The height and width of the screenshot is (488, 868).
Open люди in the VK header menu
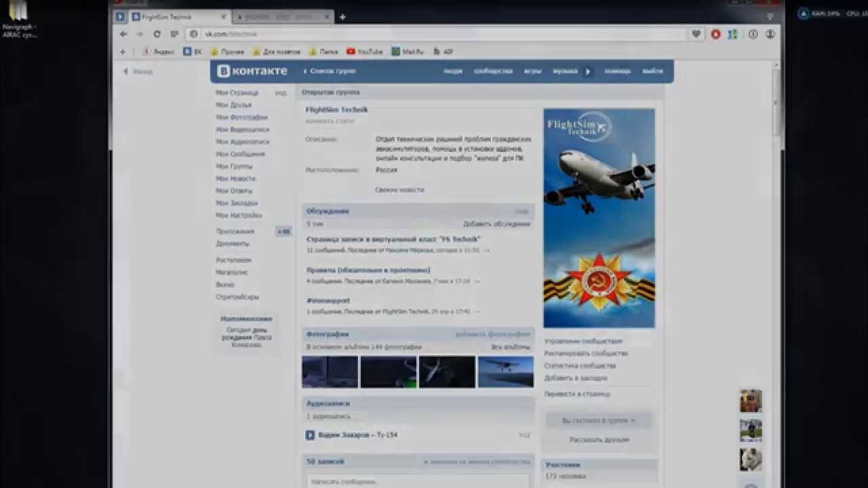coord(453,71)
